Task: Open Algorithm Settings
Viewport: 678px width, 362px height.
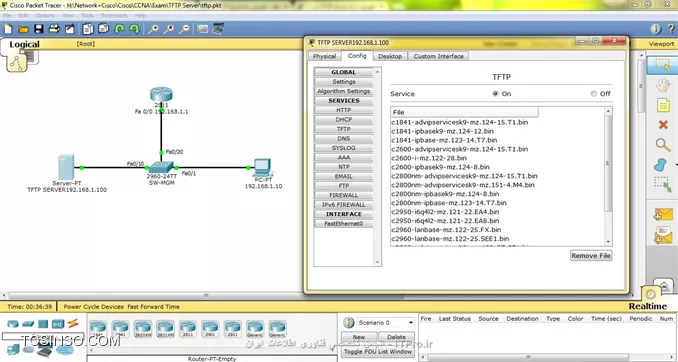Action: [344, 91]
